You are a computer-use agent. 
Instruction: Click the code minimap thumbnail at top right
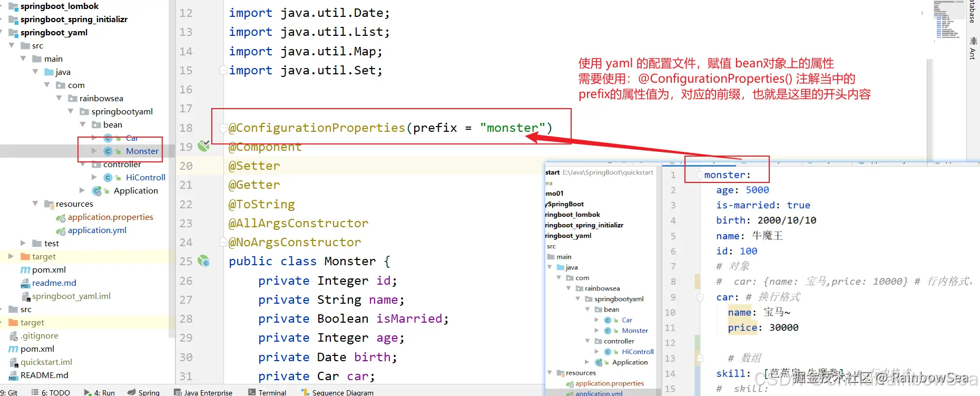point(948,20)
